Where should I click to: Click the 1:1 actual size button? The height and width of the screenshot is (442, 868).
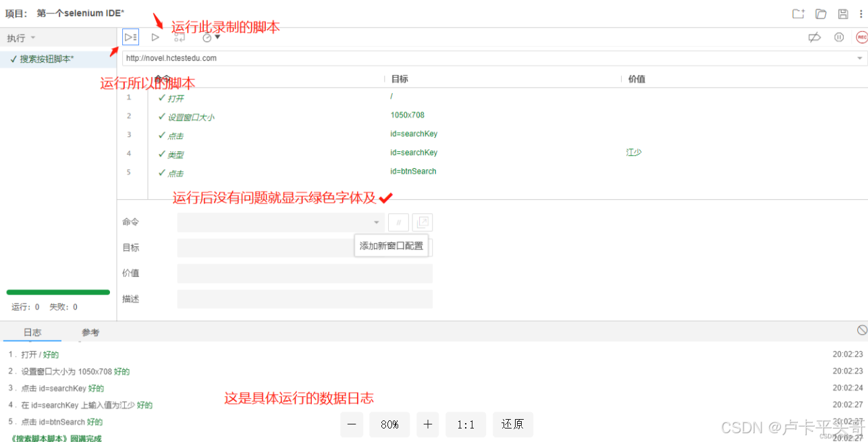click(466, 424)
